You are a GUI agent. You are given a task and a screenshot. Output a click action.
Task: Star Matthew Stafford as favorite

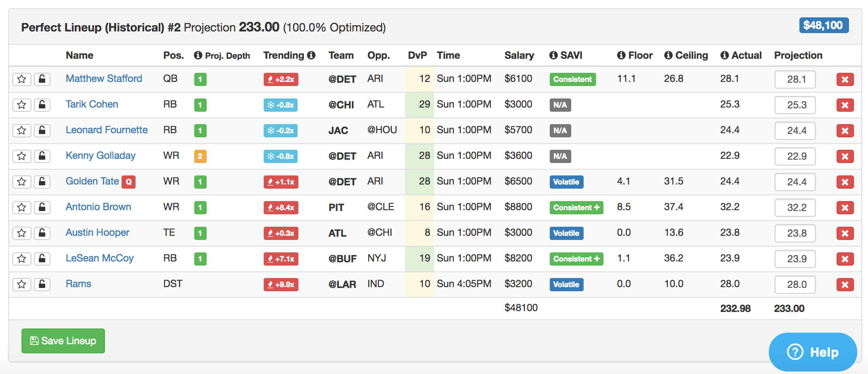22,79
